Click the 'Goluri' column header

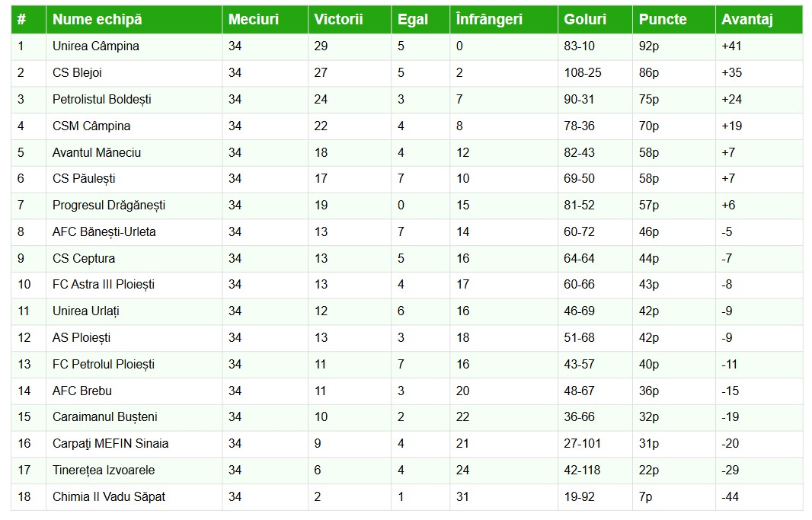[584, 20]
